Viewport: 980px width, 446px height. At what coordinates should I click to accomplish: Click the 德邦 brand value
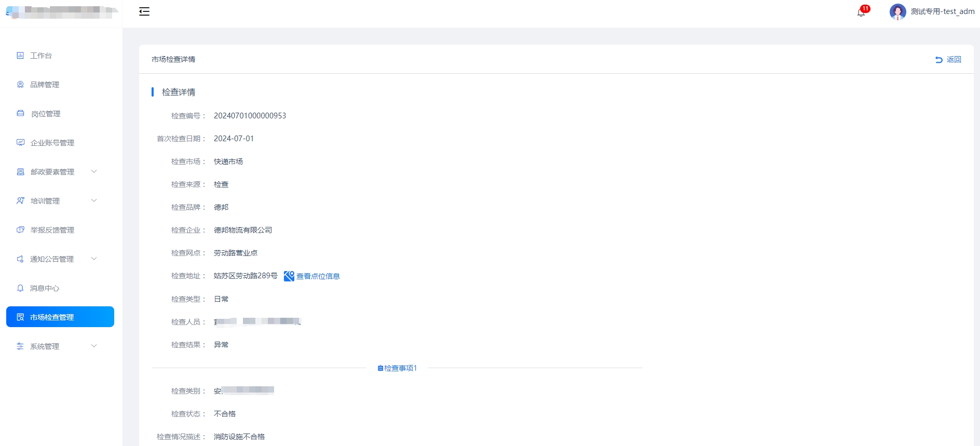(x=221, y=207)
